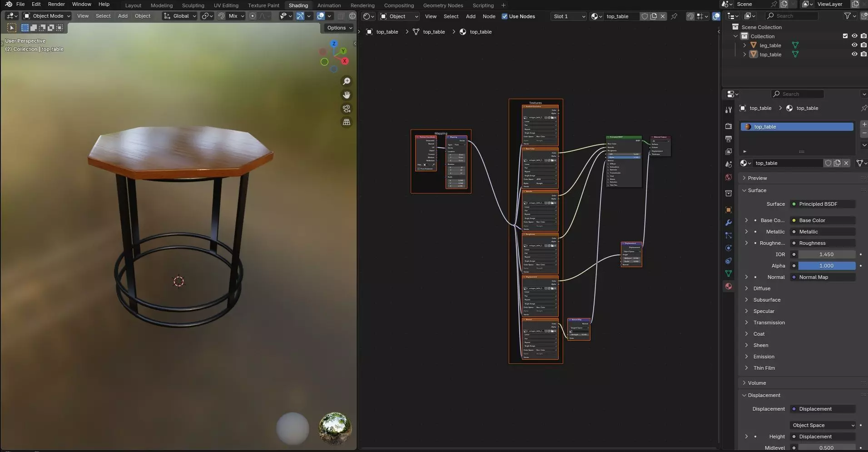Pin the node editor material with pin icon
This screenshot has height=452, width=868.
[x=674, y=16]
